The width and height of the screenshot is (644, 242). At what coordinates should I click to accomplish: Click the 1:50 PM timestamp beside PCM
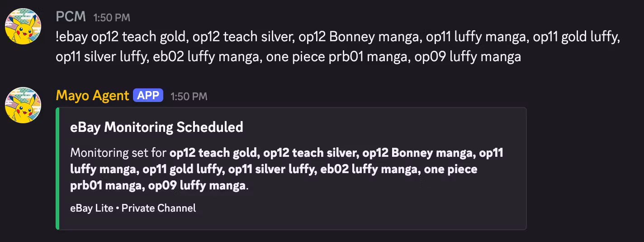point(112,18)
